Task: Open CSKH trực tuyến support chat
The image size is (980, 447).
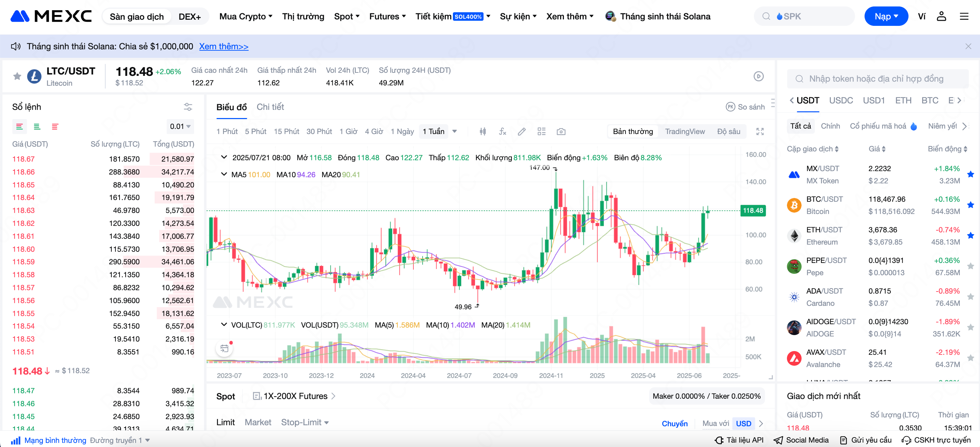Action: coord(936,440)
